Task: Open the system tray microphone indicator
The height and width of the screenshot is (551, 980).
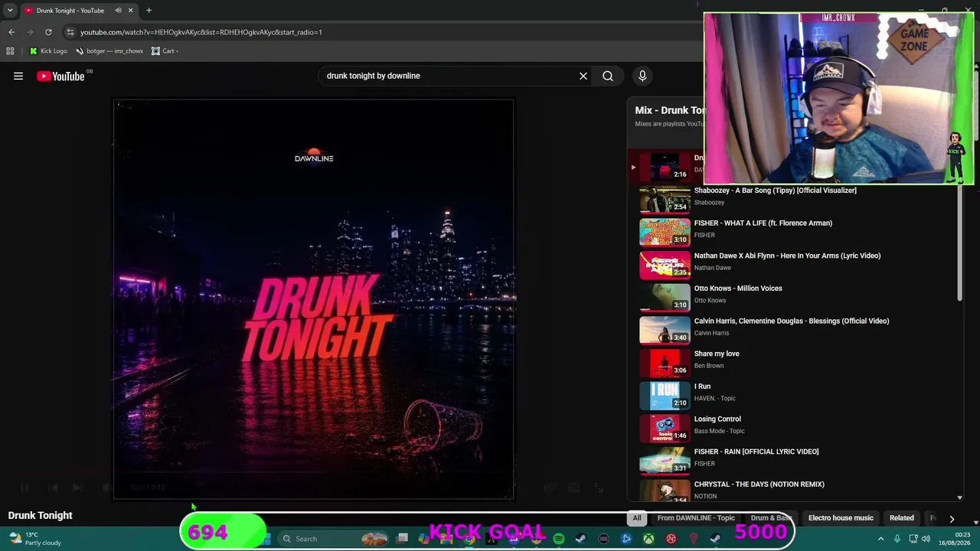Action: (897, 539)
